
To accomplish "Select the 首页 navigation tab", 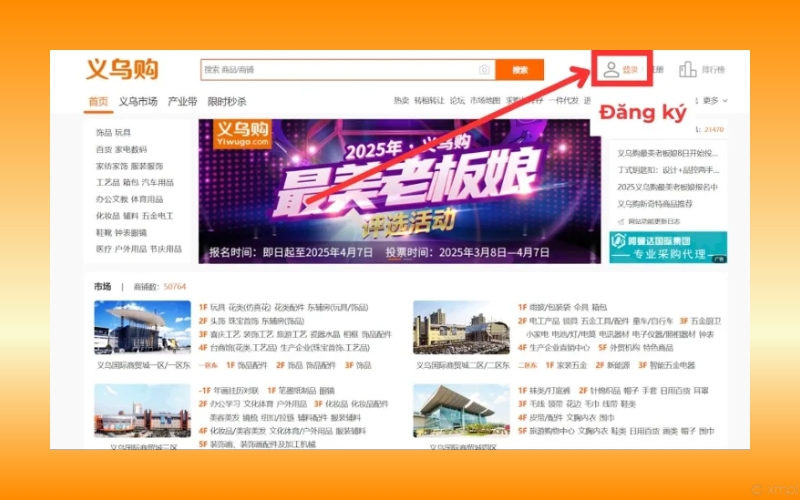I will click(98, 101).
